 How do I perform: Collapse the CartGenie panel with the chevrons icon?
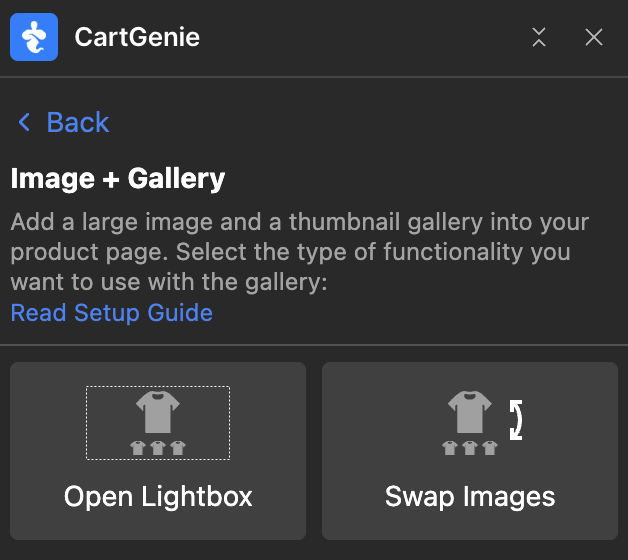(x=539, y=38)
